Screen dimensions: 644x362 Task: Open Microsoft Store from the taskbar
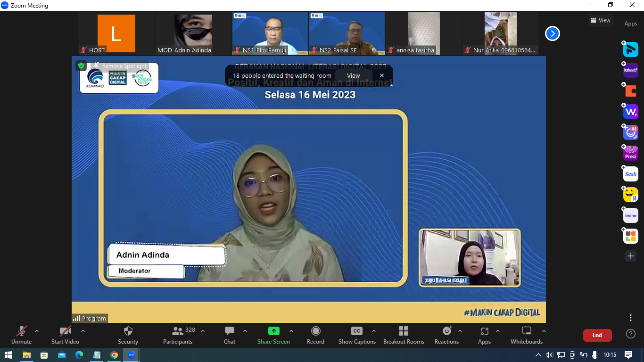click(44, 355)
